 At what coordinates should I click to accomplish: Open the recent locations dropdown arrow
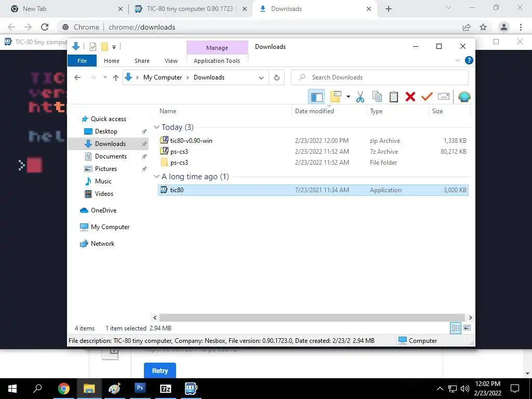[x=105, y=77]
